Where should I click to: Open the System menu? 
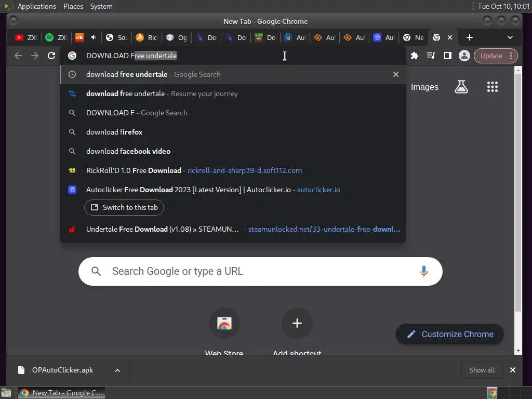tap(101, 6)
